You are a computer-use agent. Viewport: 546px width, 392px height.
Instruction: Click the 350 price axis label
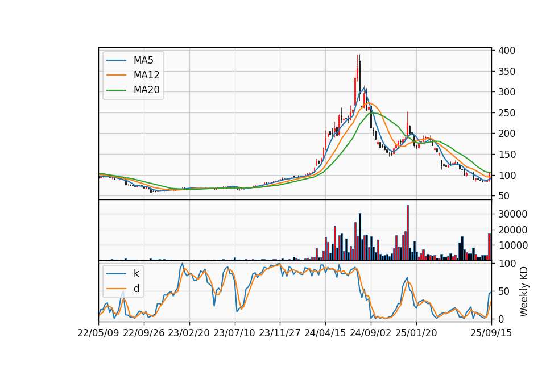(x=507, y=72)
